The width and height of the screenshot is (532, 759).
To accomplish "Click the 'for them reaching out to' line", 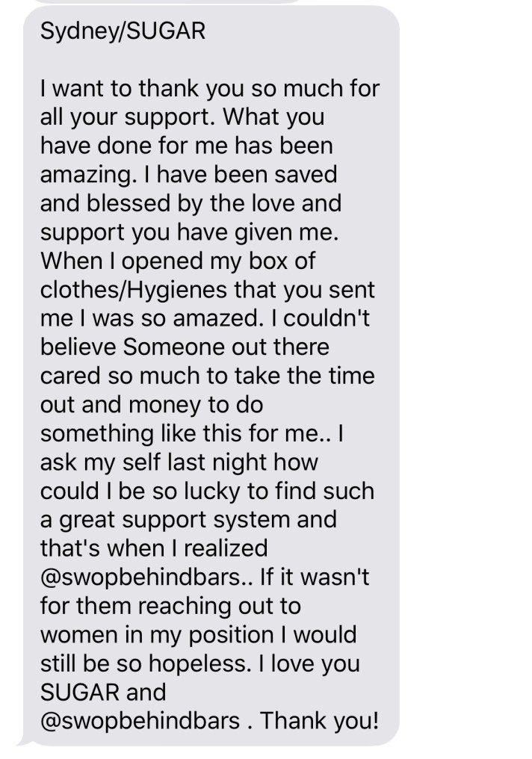I will (170, 606).
